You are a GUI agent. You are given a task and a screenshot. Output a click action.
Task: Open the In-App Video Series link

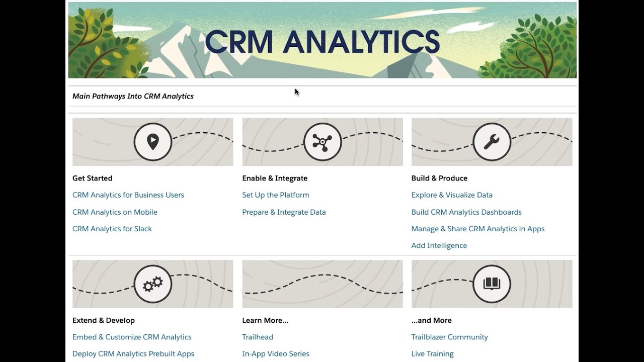[276, 354]
